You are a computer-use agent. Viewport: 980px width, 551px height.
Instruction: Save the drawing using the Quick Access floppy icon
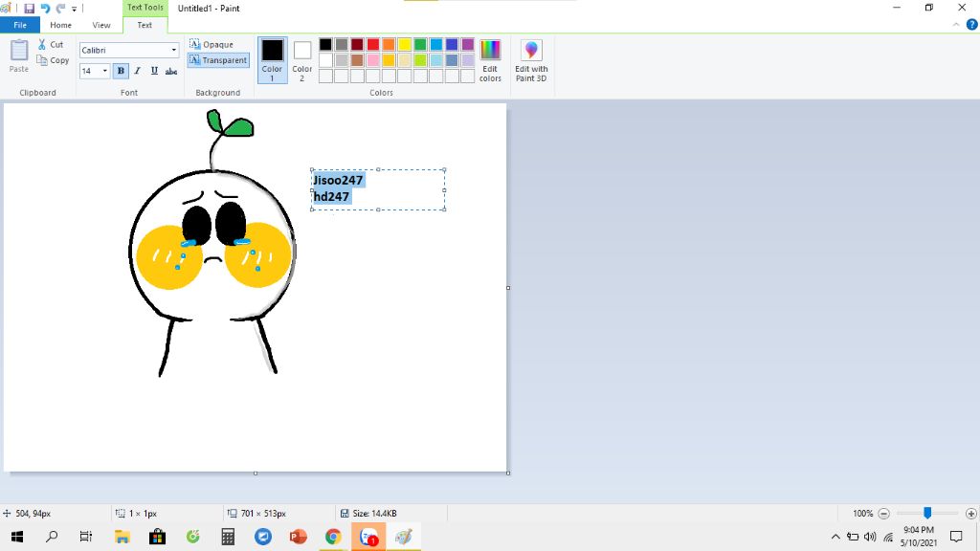[x=29, y=8]
